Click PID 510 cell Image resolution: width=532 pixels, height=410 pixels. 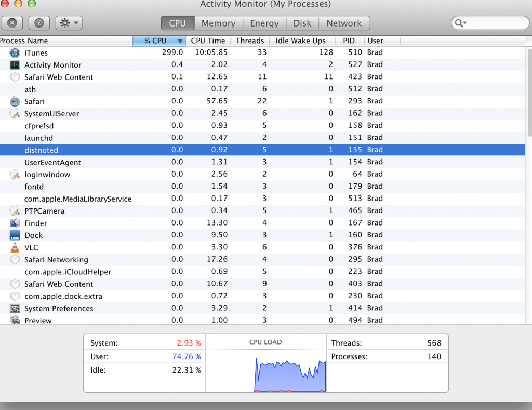[355, 52]
